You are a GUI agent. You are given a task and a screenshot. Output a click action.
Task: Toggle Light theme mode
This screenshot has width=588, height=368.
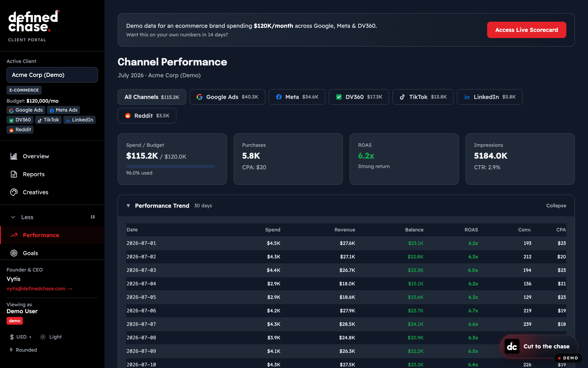pyautogui.click(x=51, y=337)
